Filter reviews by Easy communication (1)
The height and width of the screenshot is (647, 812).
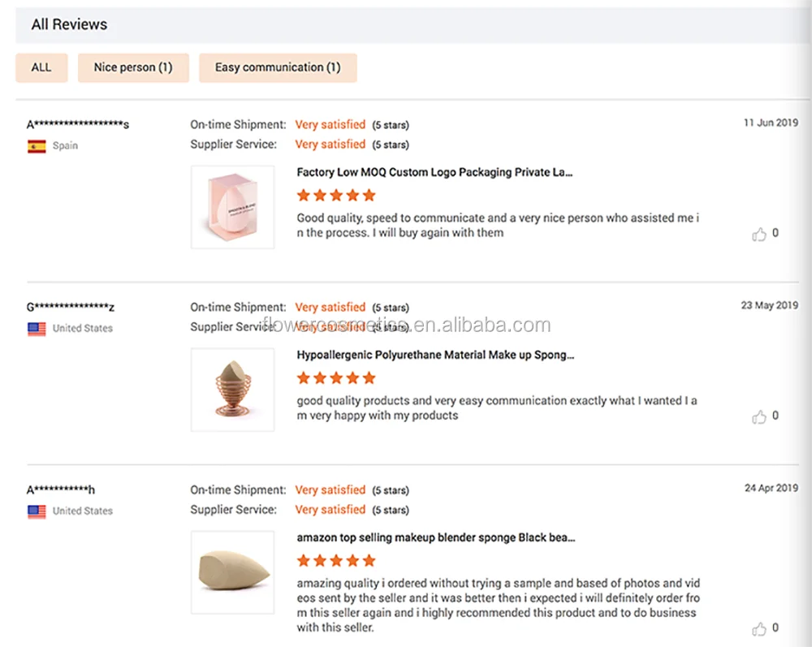[278, 67]
